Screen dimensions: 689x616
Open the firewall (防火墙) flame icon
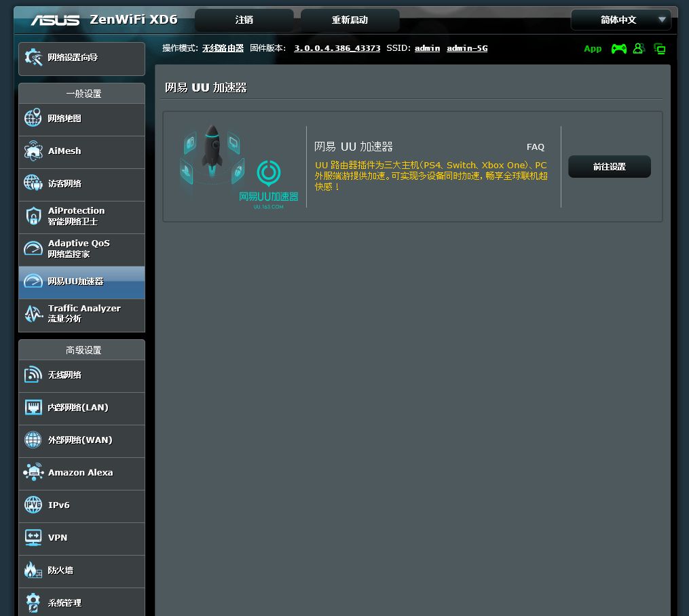[33, 570]
